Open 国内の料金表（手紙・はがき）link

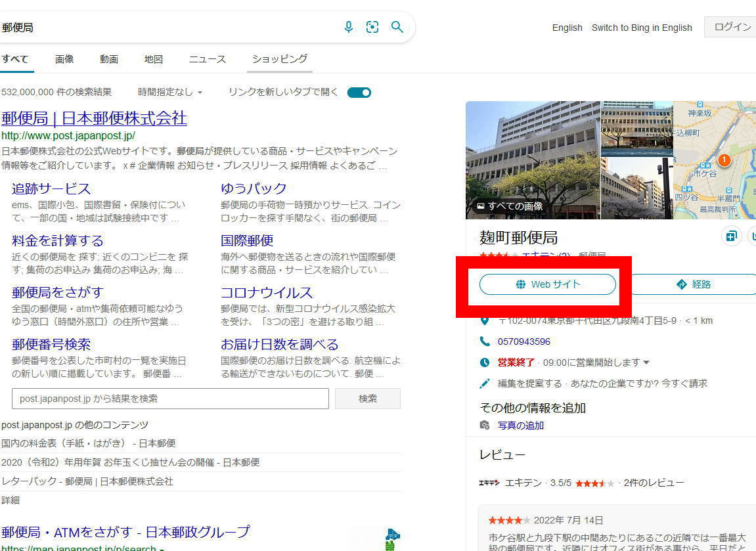click(89, 443)
